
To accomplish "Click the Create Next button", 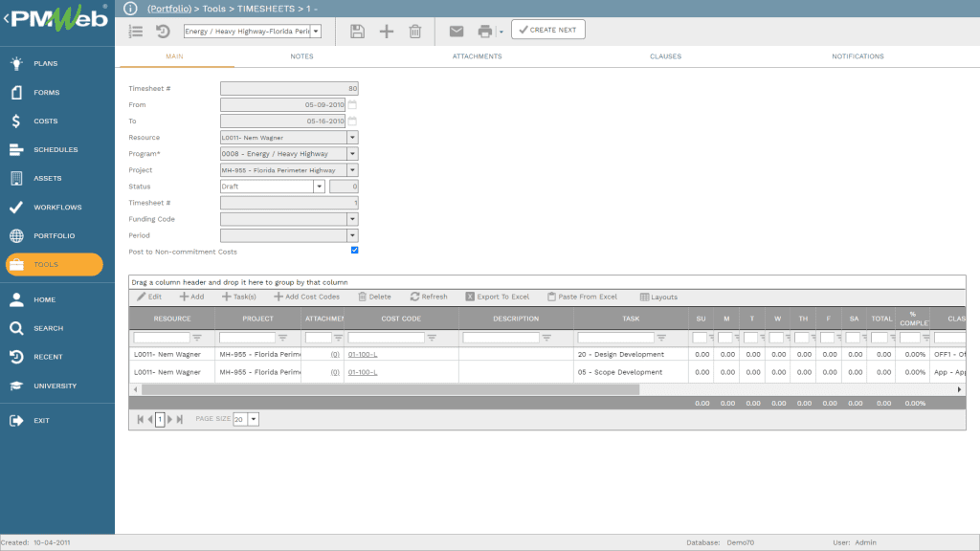I will click(548, 30).
